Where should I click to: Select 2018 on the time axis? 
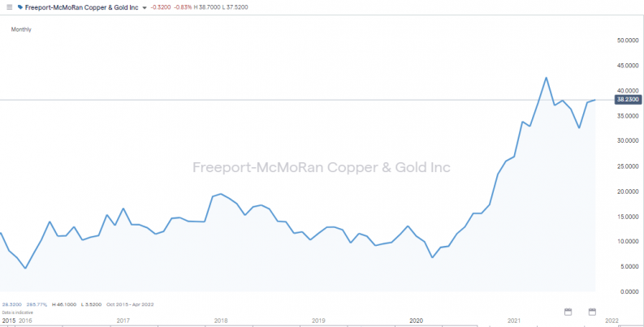pos(220,321)
